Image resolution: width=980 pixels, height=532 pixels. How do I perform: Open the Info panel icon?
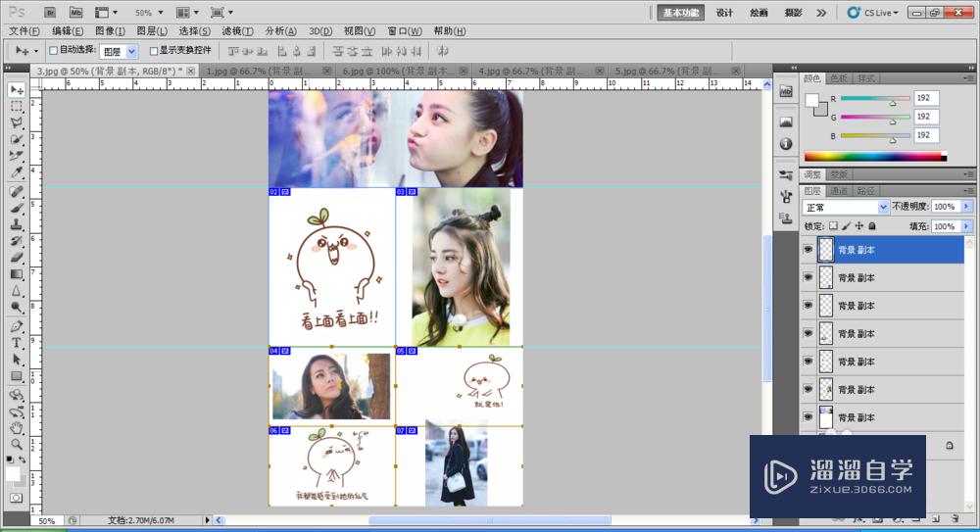click(x=785, y=144)
